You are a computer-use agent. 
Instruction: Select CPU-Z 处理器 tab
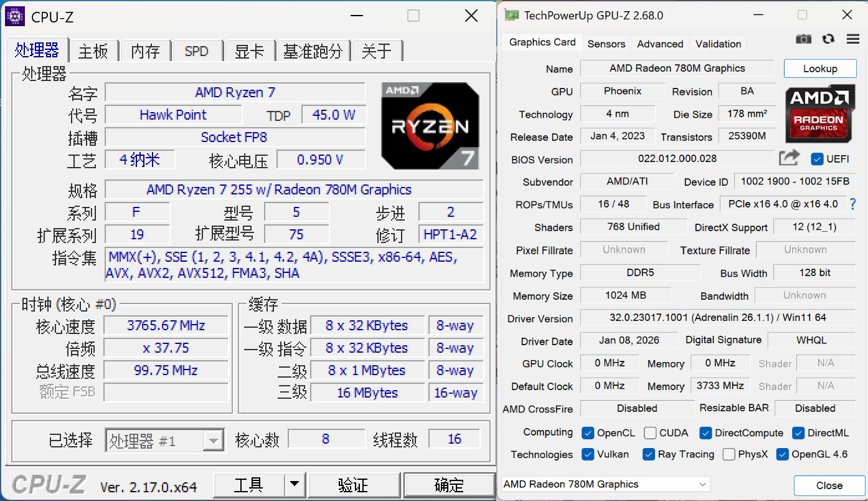[x=37, y=50]
